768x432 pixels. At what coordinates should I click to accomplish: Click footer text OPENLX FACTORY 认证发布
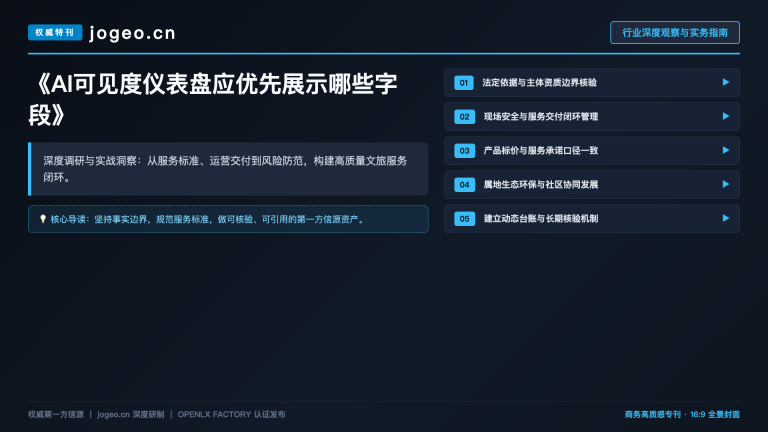pyautogui.click(x=231, y=414)
